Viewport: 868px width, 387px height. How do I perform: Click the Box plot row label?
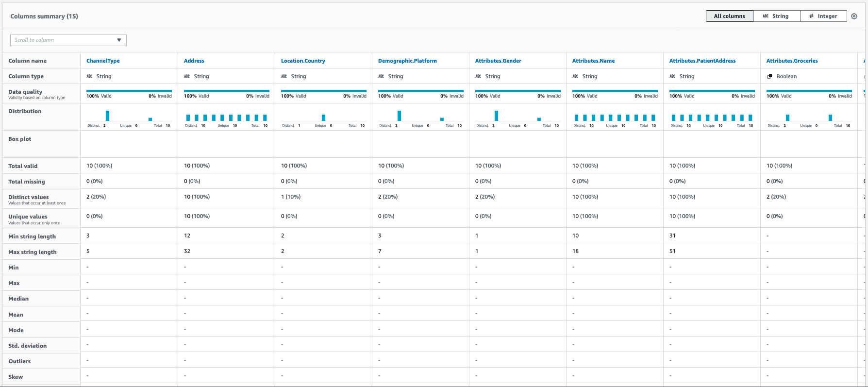pos(20,139)
